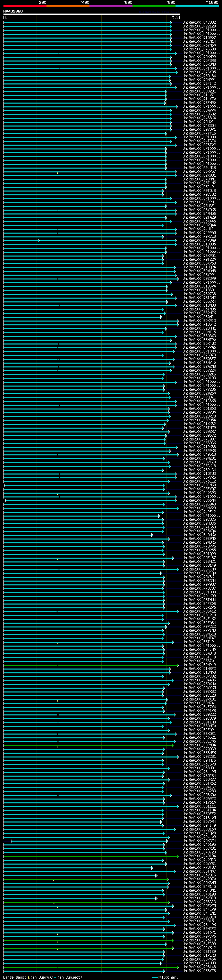Choose hit label UniRef100_Q6FHR0

pyautogui.click(x=199, y=103)
